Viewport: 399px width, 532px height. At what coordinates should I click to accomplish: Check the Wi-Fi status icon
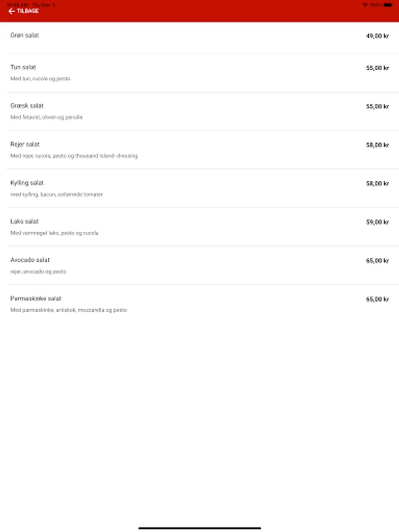[365, 4]
